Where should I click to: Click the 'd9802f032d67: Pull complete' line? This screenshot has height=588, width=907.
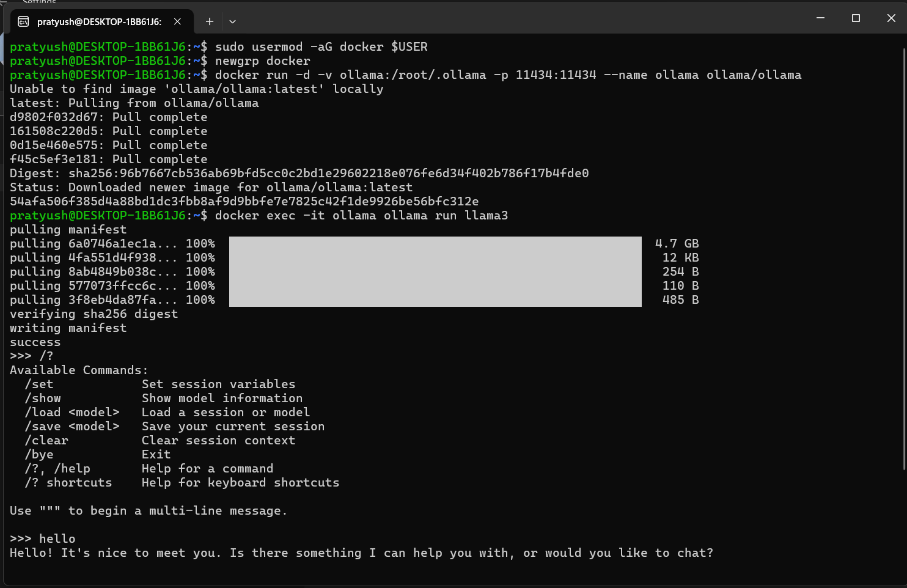[x=109, y=117]
